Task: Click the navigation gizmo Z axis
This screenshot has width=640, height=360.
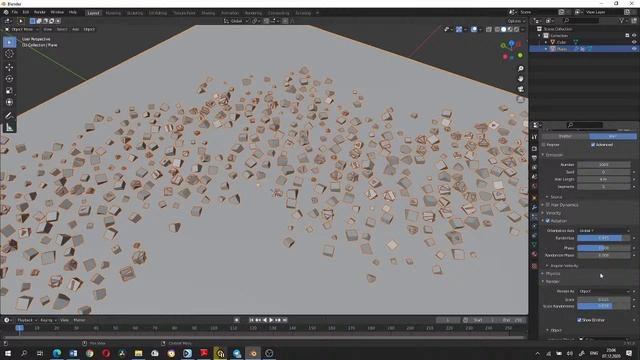Action: tap(511, 43)
